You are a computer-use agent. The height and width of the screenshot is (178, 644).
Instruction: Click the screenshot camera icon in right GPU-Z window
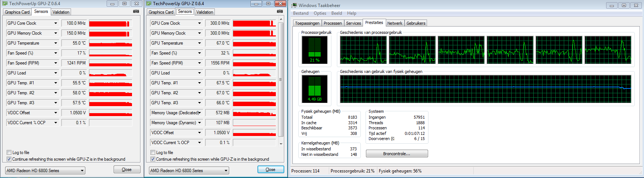pos(280,11)
